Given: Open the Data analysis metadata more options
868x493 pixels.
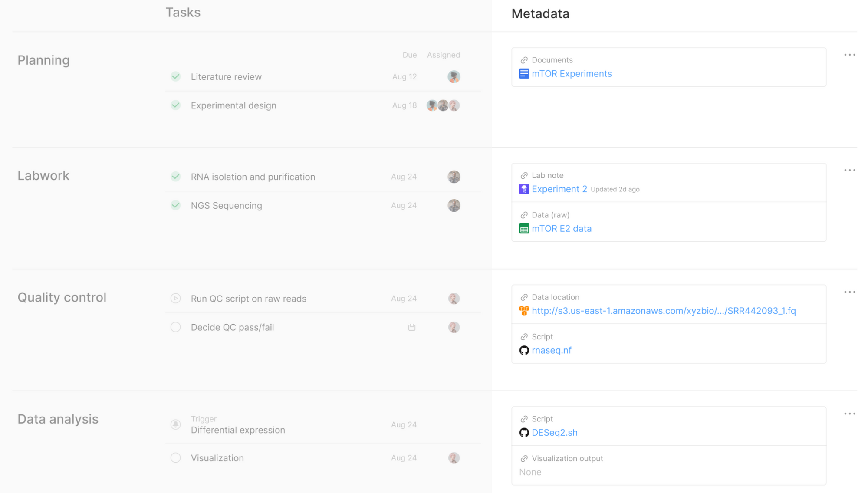Looking at the screenshot, I should pos(849,414).
